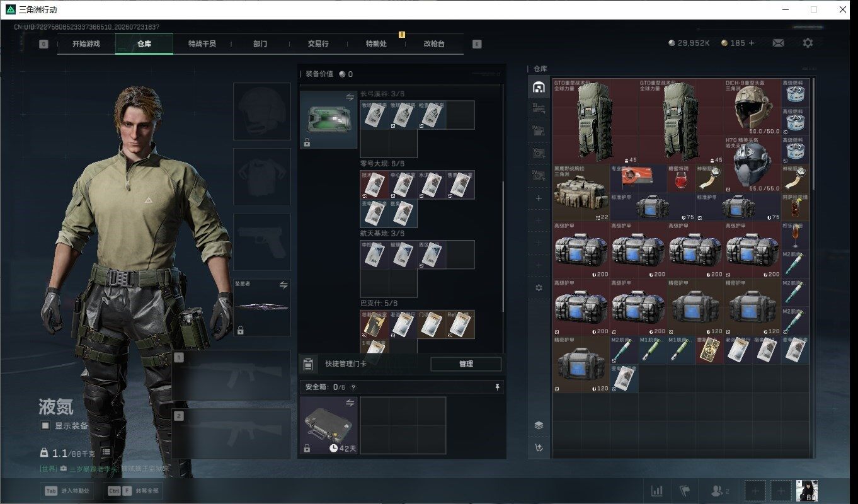Open the settings gear in top bar
The width and height of the screenshot is (858, 504).
pyautogui.click(x=808, y=43)
